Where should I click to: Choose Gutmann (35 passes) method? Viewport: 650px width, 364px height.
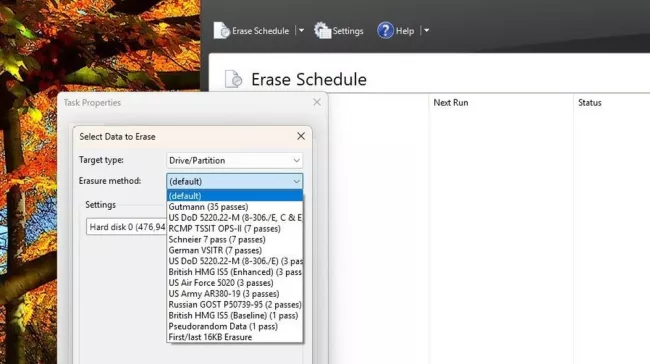(235, 206)
